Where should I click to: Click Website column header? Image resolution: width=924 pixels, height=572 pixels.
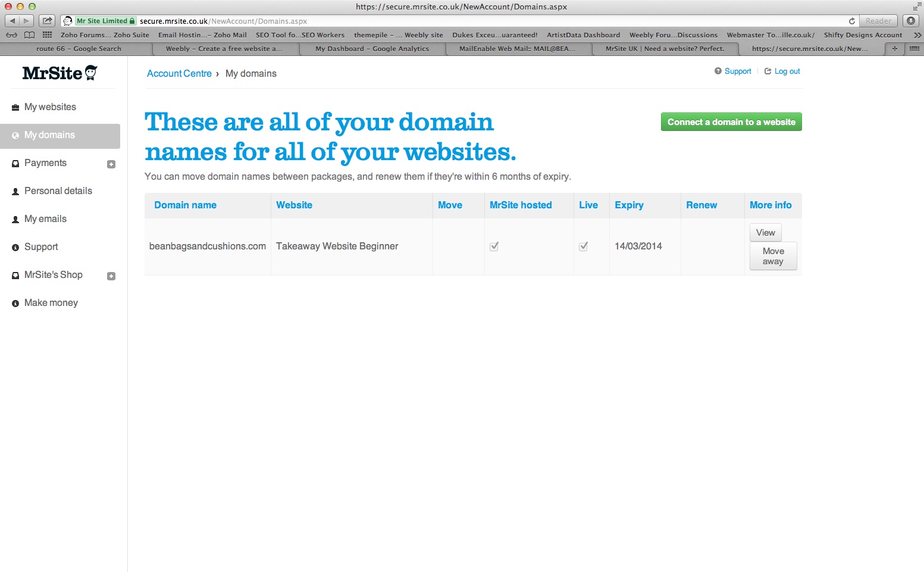(x=294, y=205)
